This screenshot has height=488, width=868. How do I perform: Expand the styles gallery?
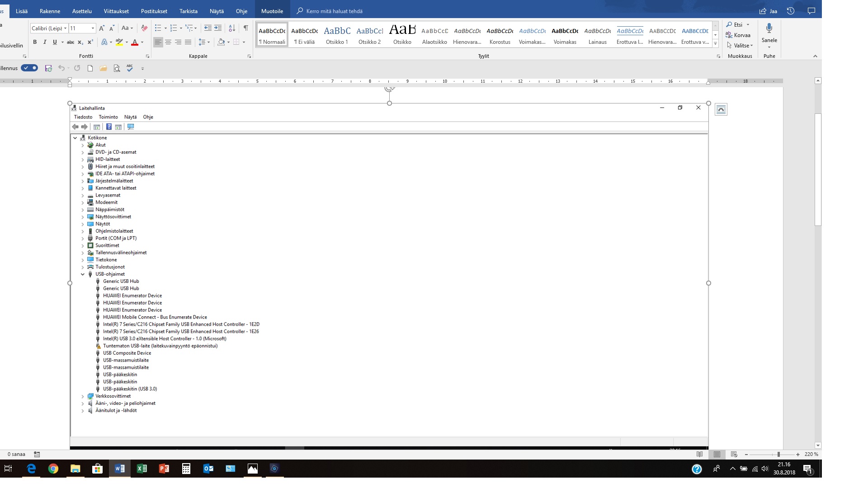[715, 44]
